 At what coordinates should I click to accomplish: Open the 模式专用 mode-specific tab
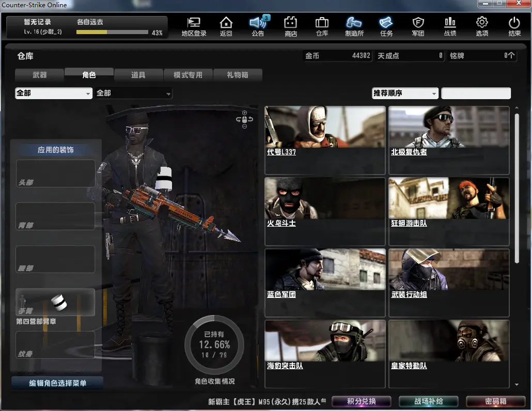point(188,74)
